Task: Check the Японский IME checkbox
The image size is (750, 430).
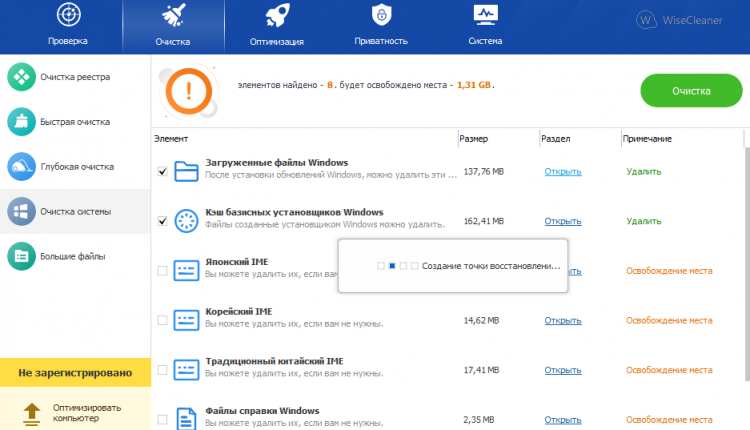Action: (x=163, y=271)
